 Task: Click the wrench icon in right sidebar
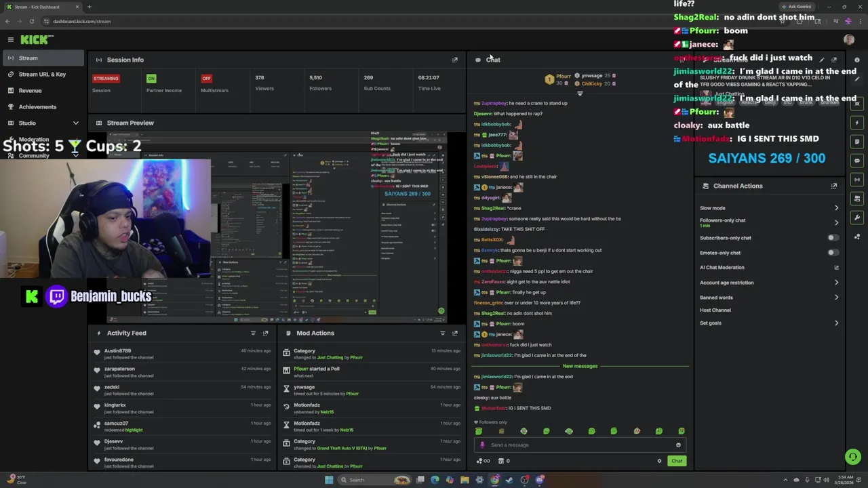(x=857, y=218)
